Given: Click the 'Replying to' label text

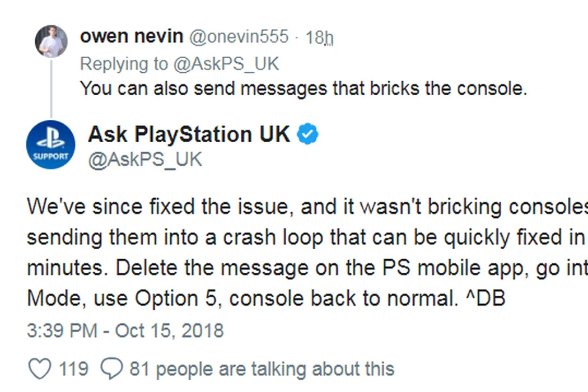Looking at the screenshot, I should pos(123,64).
